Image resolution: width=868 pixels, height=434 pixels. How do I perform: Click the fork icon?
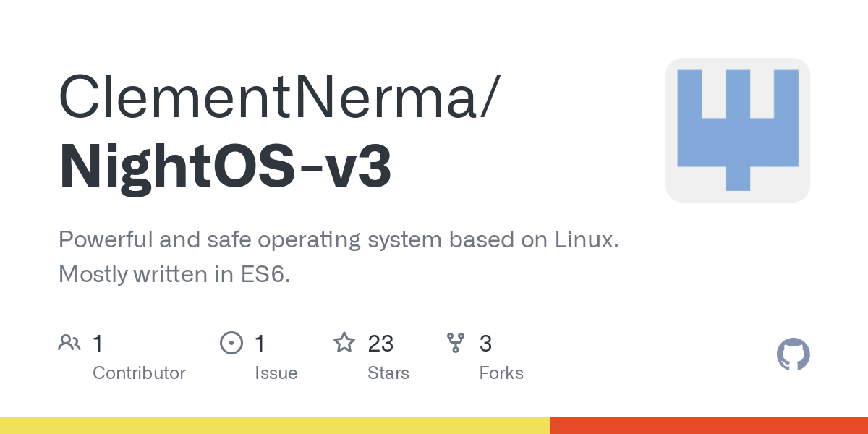456,343
